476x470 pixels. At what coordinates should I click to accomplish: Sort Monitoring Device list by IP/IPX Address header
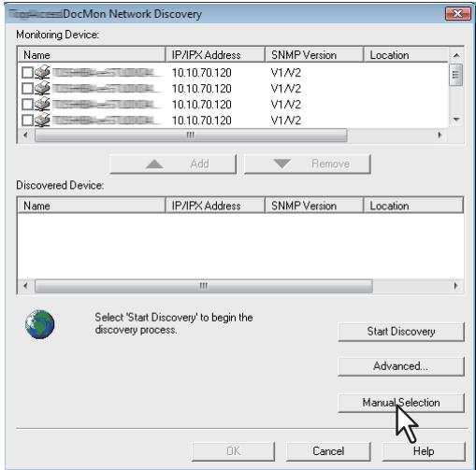click(x=215, y=55)
